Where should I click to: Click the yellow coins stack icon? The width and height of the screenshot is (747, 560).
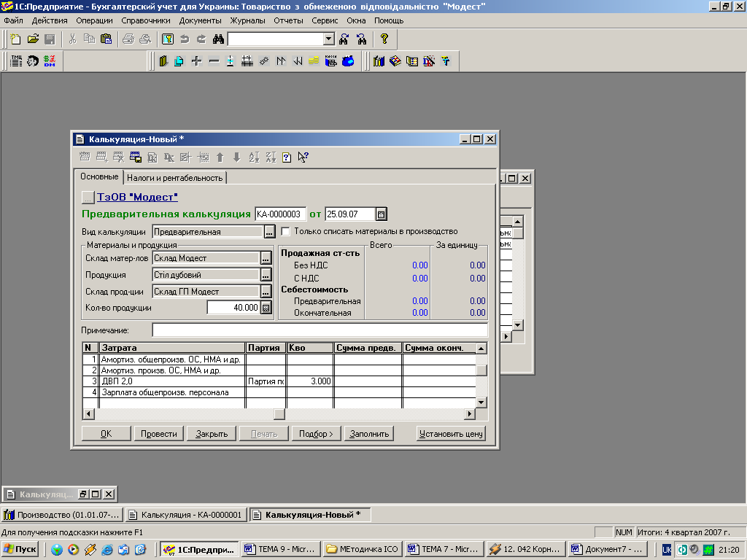point(314,61)
